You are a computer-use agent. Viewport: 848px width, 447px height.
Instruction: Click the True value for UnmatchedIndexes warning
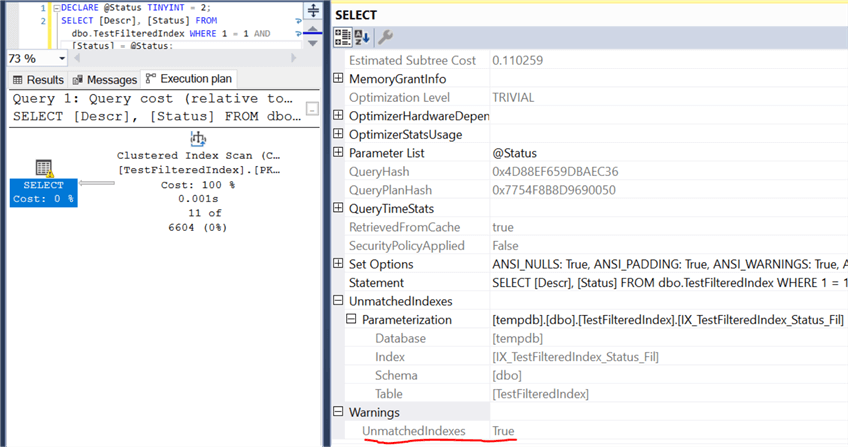tap(503, 431)
